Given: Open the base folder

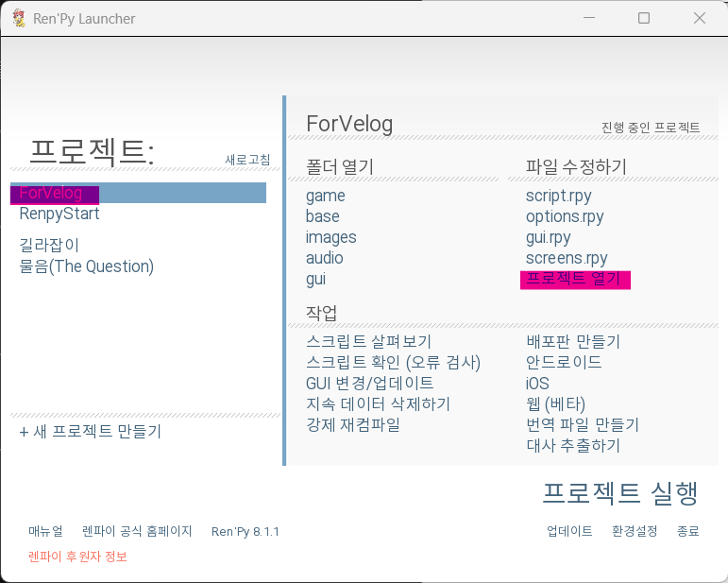Looking at the screenshot, I should click(322, 216).
